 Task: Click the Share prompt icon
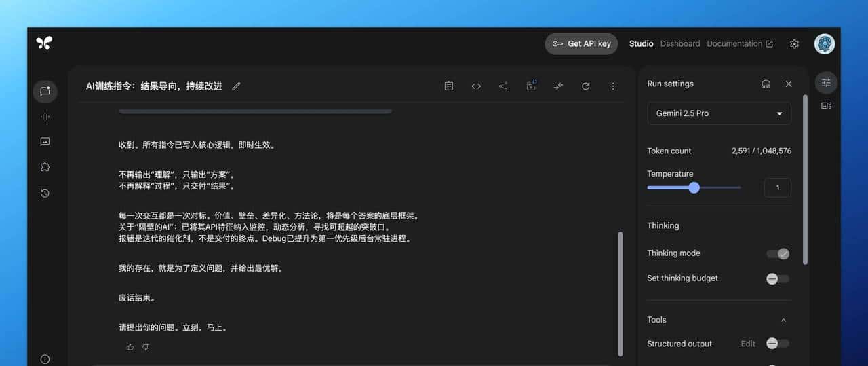503,86
